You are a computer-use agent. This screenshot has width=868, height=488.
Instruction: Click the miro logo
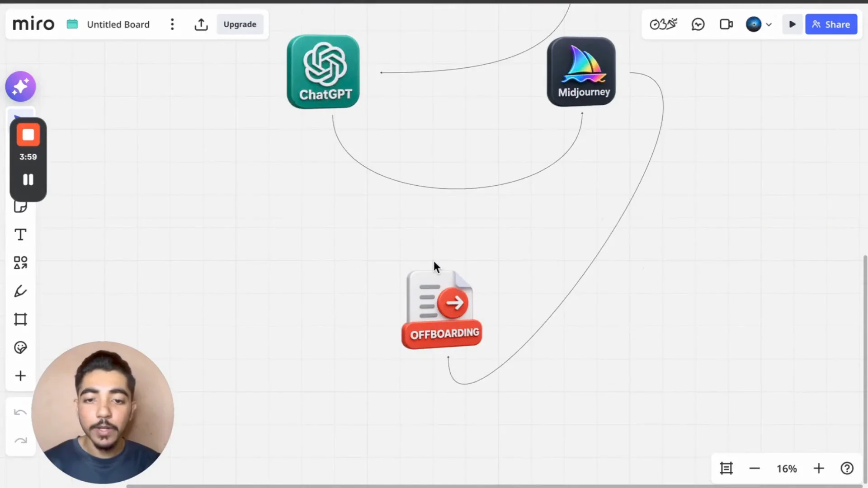click(x=33, y=24)
